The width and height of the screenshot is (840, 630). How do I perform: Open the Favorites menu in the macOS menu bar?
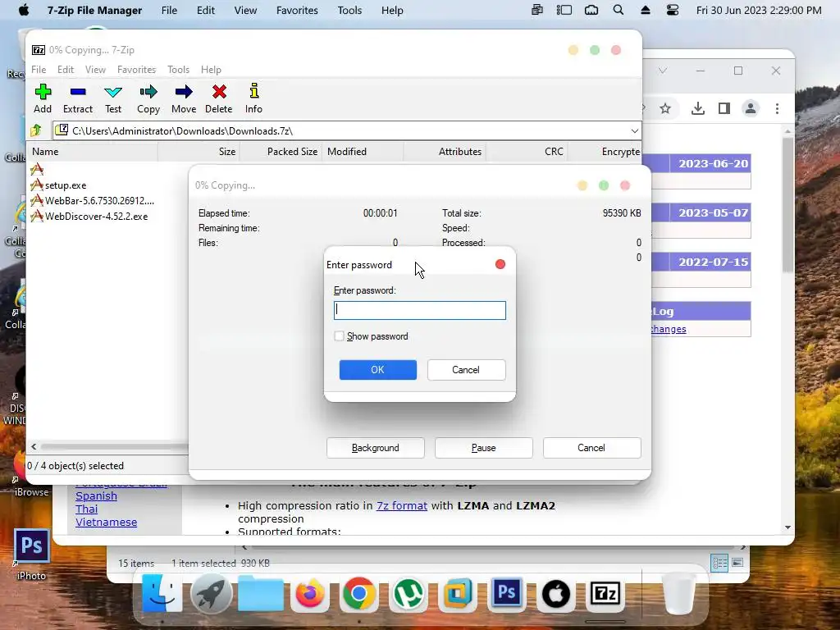297,10
